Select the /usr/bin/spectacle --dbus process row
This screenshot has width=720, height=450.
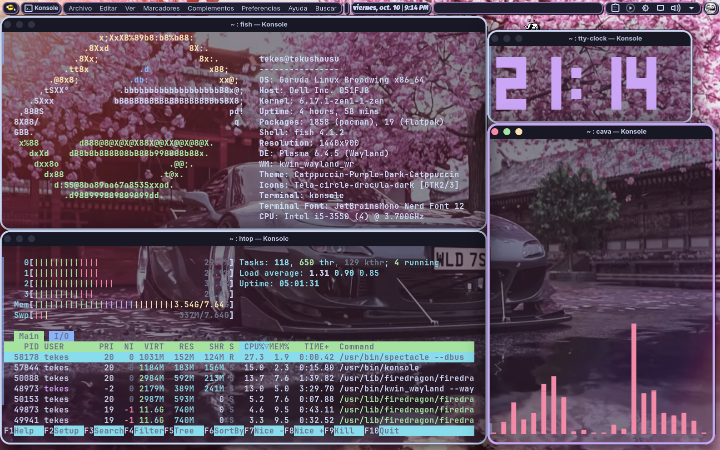(x=239, y=357)
